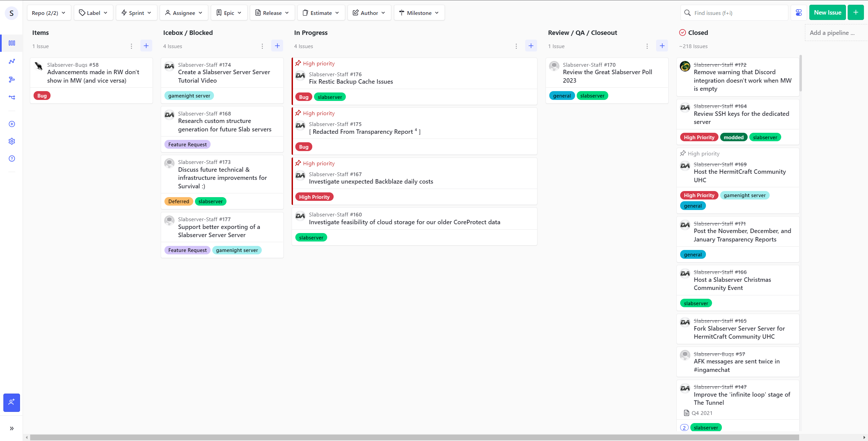Open the help question mark icon
The image size is (868, 441).
(x=12, y=159)
